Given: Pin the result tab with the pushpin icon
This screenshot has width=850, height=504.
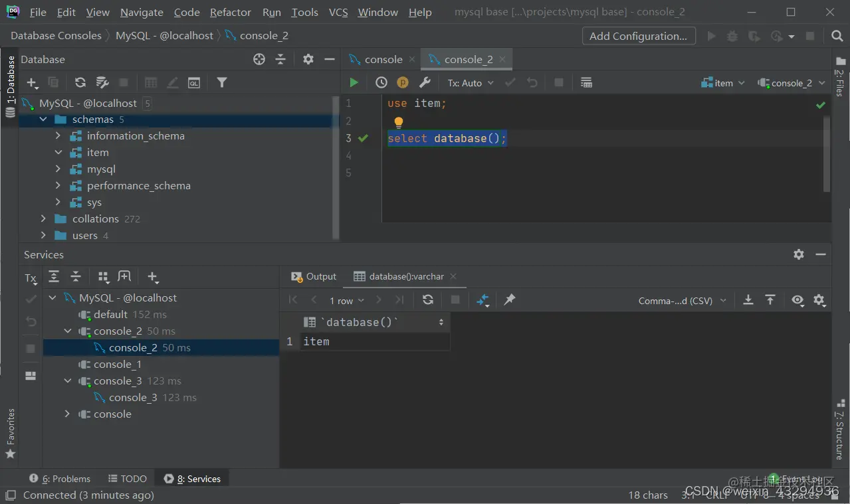Looking at the screenshot, I should [510, 300].
